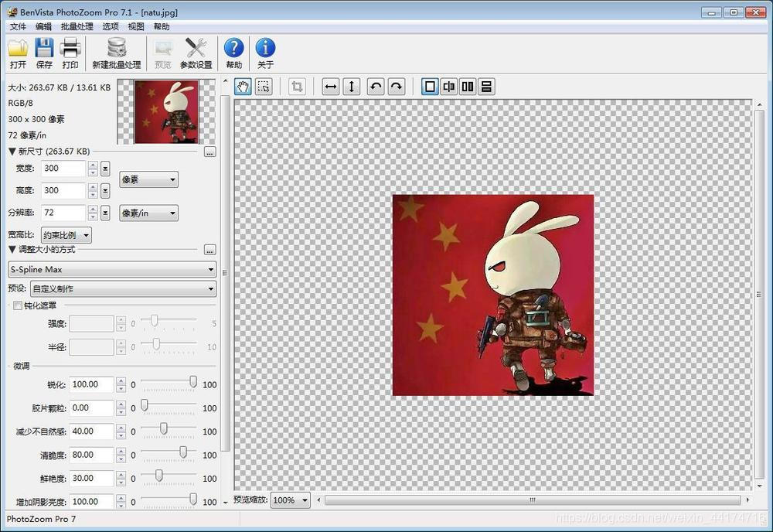Click the greyed 预览 toolbar icon
Image resolution: width=773 pixels, height=532 pixels.
coord(162,53)
